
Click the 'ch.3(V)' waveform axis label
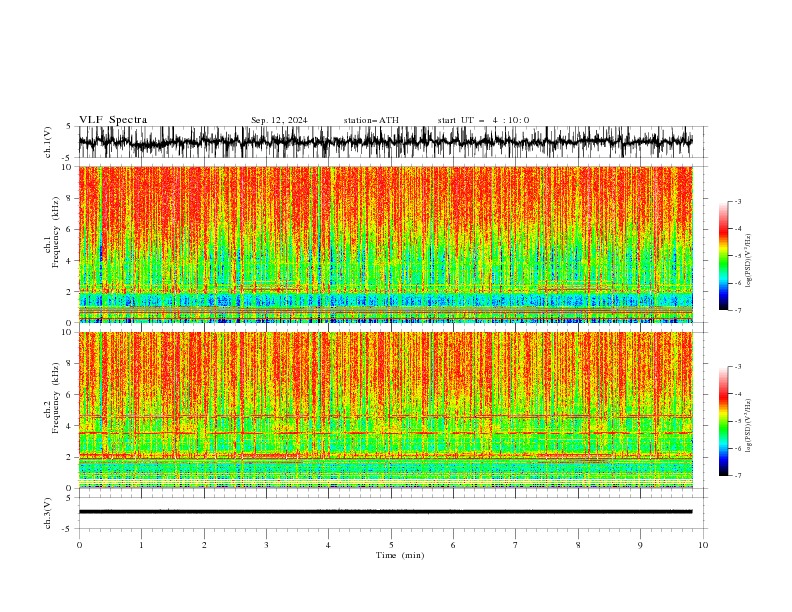(48, 513)
